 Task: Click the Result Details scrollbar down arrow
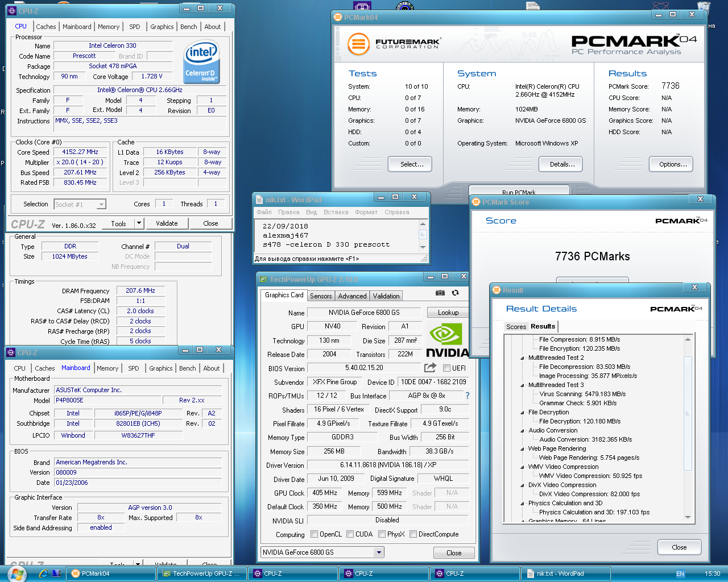click(688, 517)
